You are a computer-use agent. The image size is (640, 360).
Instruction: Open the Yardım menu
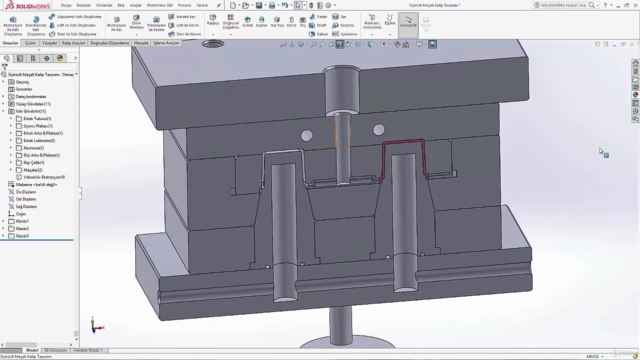202,5
